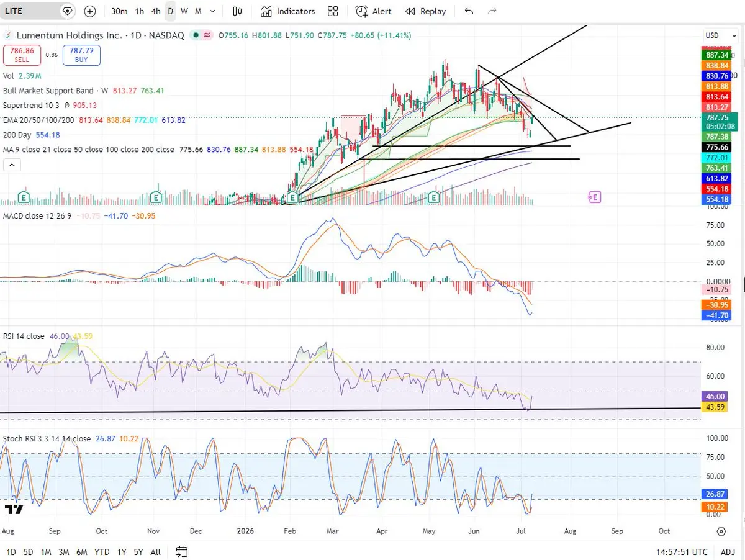745x560 pixels.
Task: Click the earnings E marker near May
Action: pyautogui.click(x=435, y=197)
